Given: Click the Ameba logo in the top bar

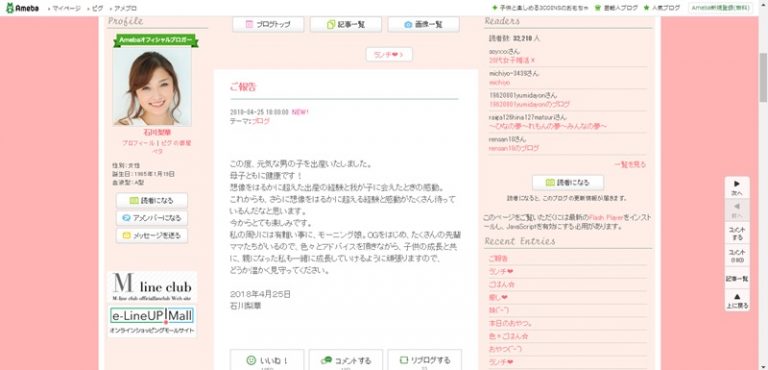Looking at the screenshot, I should coord(23,8).
